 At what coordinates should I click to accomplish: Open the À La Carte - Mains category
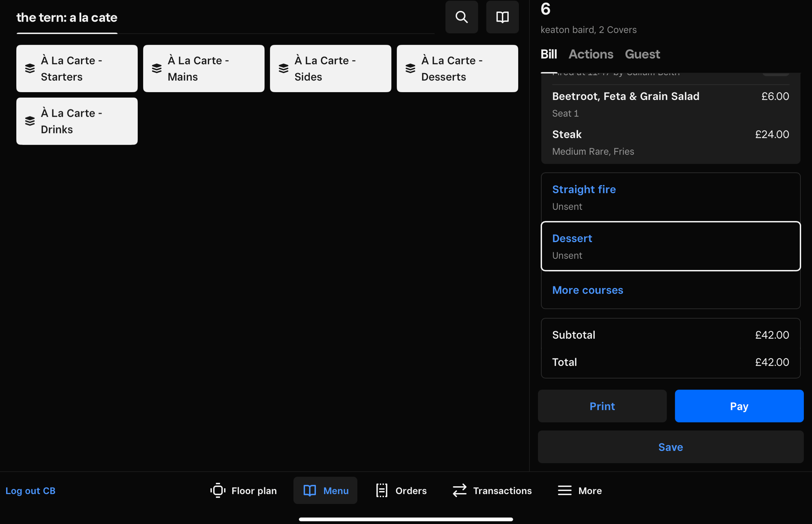[x=203, y=68]
